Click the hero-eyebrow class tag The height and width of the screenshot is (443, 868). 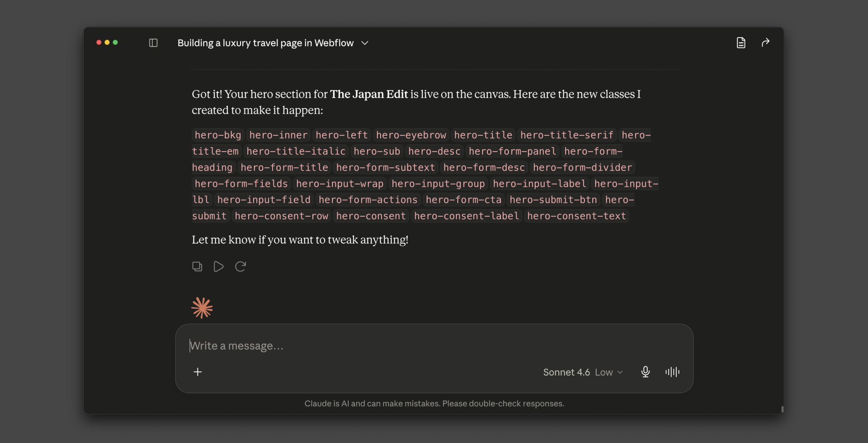click(411, 135)
